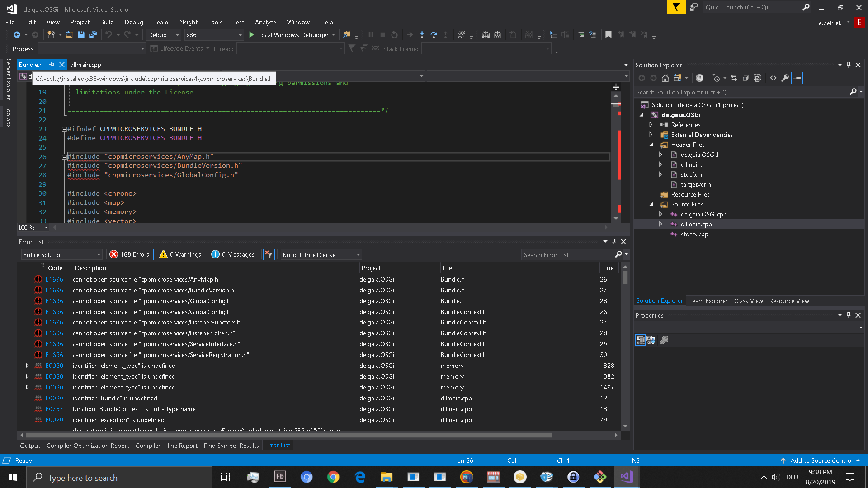Image resolution: width=868 pixels, height=488 pixels.
Task: Expand the References node in Solution Explorer
Action: pos(651,125)
